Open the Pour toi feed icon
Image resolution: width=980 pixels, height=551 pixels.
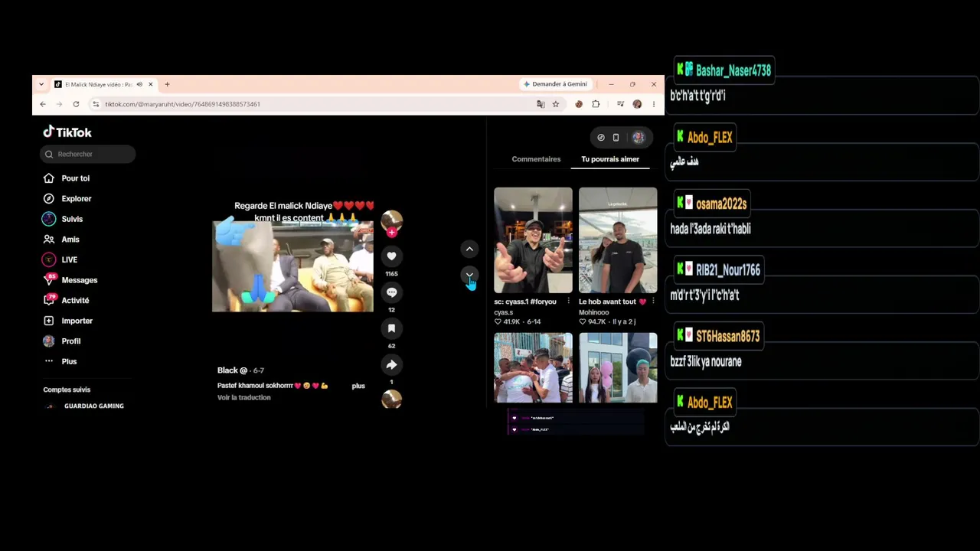49,178
